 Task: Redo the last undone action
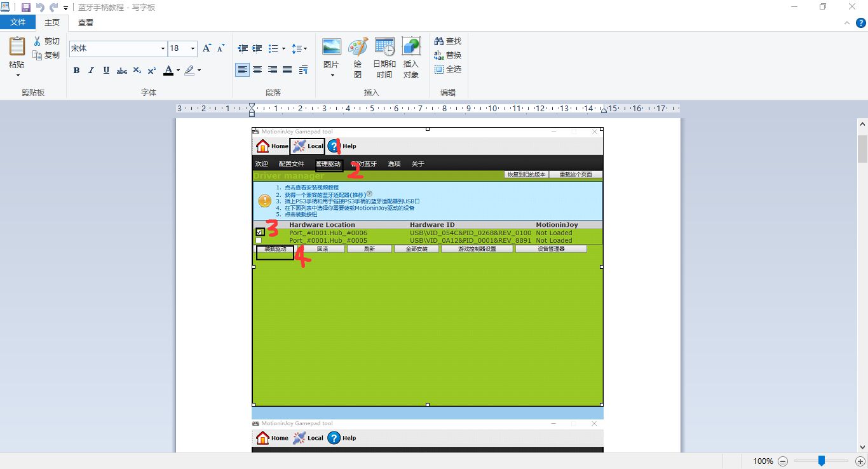(x=54, y=8)
